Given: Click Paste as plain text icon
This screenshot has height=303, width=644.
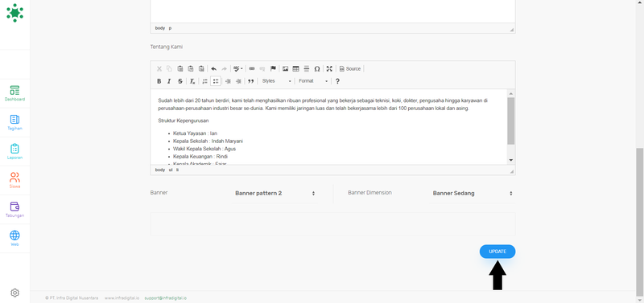Looking at the screenshot, I should (191, 69).
